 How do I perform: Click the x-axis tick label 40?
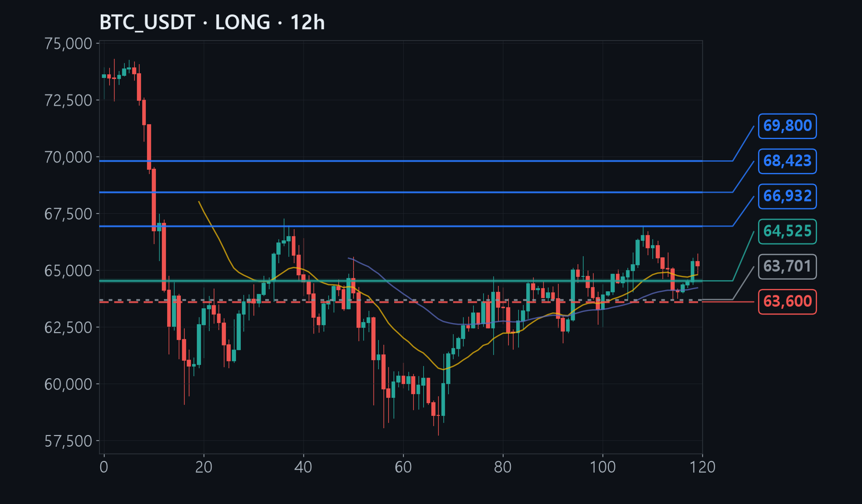point(303,467)
